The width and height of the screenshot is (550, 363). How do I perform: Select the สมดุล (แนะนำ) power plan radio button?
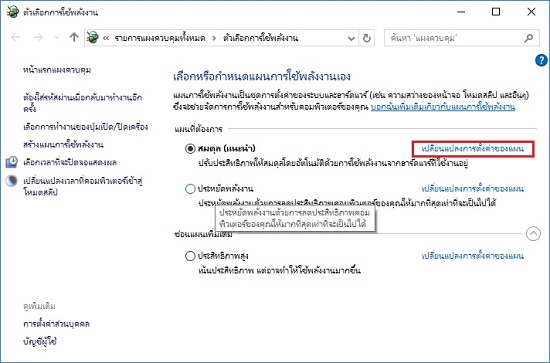tap(190, 149)
